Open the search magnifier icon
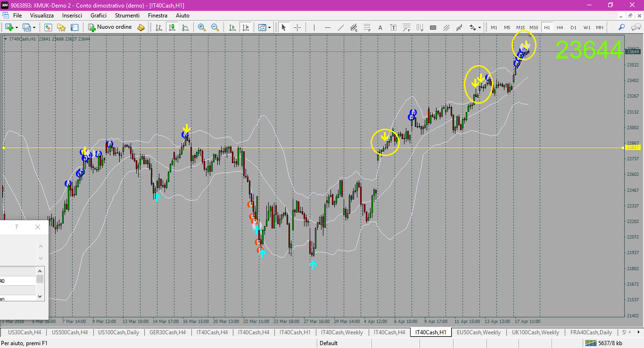This screenshot has height=348, width=644. [622, 27]
